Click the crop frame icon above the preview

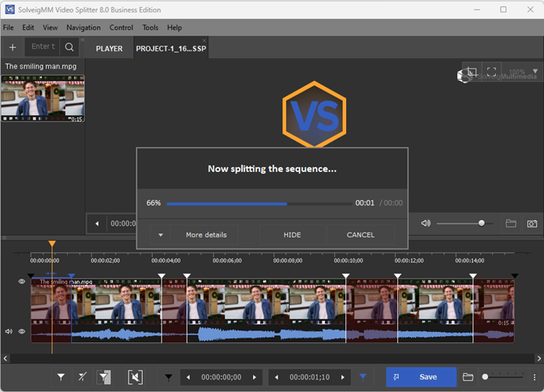click(471, 72)
